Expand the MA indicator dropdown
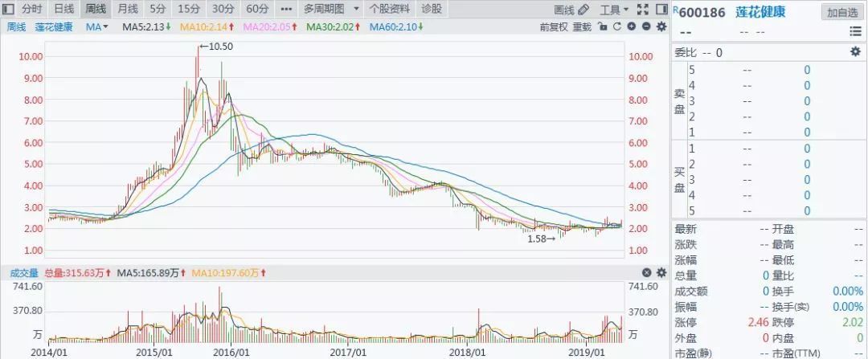 97,27
